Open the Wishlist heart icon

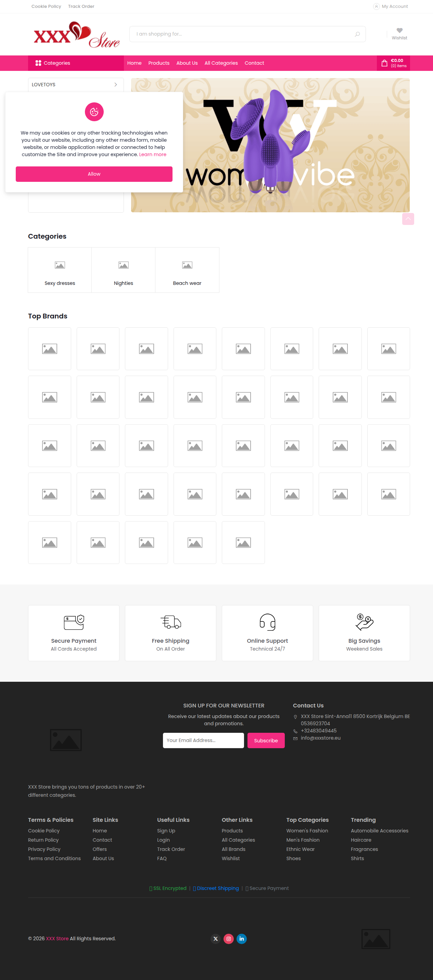(399, 30)
